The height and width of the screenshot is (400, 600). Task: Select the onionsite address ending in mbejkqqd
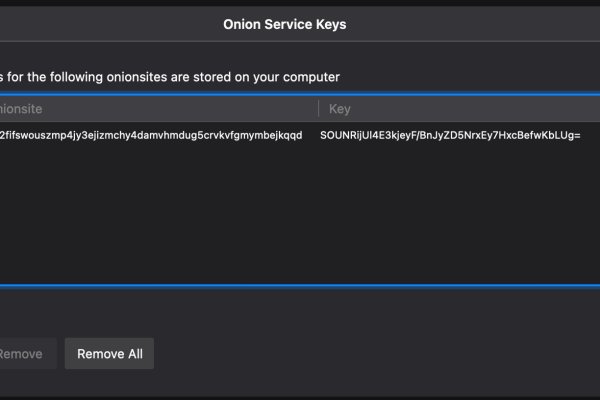[150, 134]
